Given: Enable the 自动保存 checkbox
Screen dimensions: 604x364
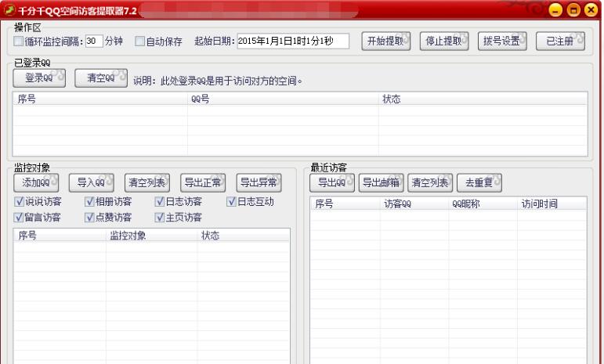Looking at the screenshot, I should click(x=139, y=41).
